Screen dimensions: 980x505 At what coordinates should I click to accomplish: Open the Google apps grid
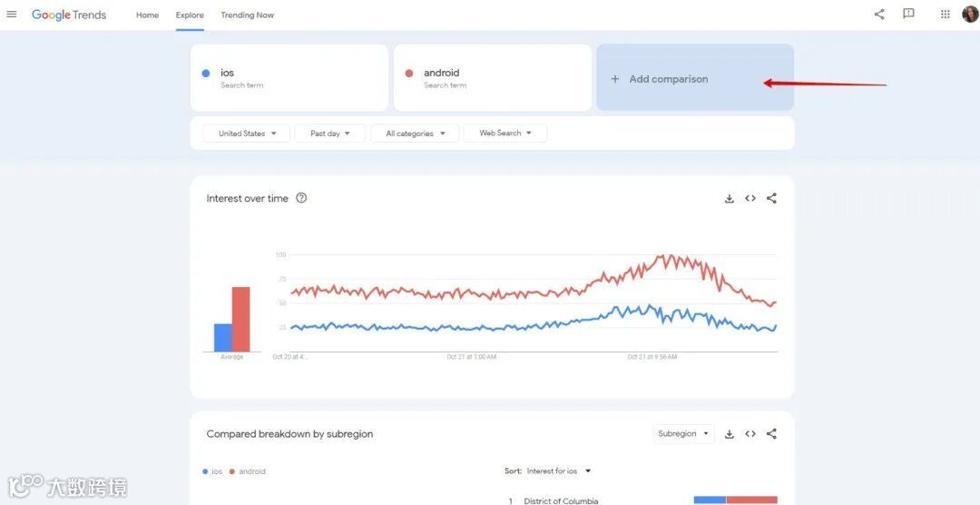point(945,14)
